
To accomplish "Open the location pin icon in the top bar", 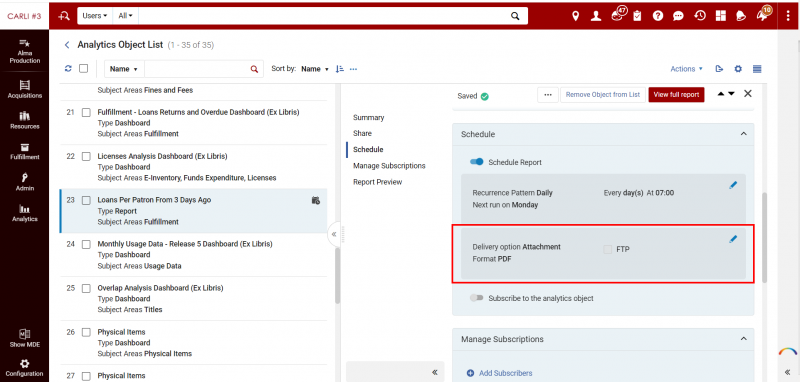I will [x=576, y=16].
